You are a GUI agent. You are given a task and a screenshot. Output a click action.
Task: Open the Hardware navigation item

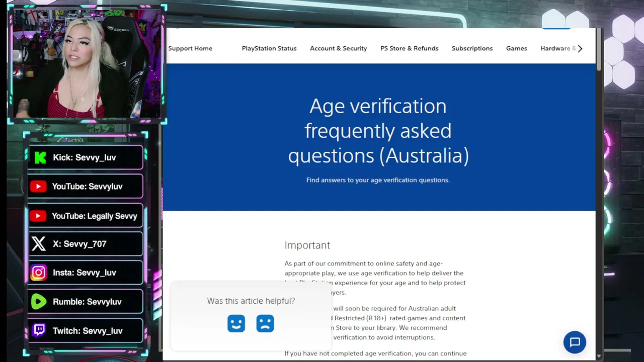557,48
